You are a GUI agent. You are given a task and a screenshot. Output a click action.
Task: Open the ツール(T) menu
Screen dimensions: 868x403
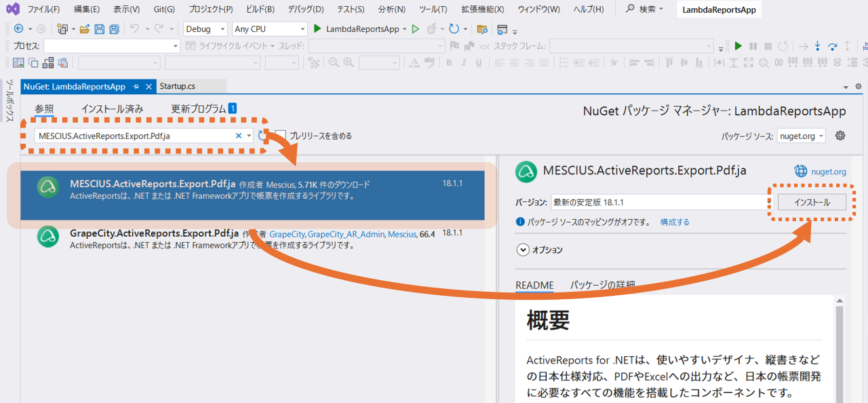pos(433,9)
